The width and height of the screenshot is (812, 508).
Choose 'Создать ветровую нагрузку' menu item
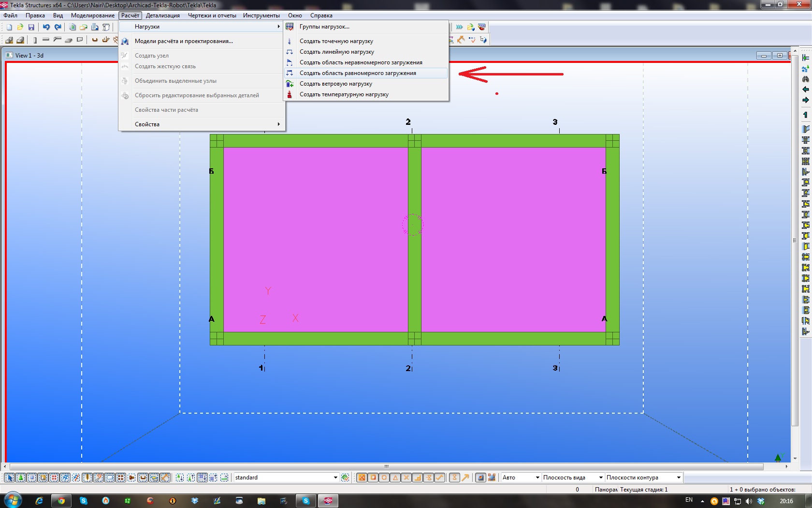click(336, 84)
